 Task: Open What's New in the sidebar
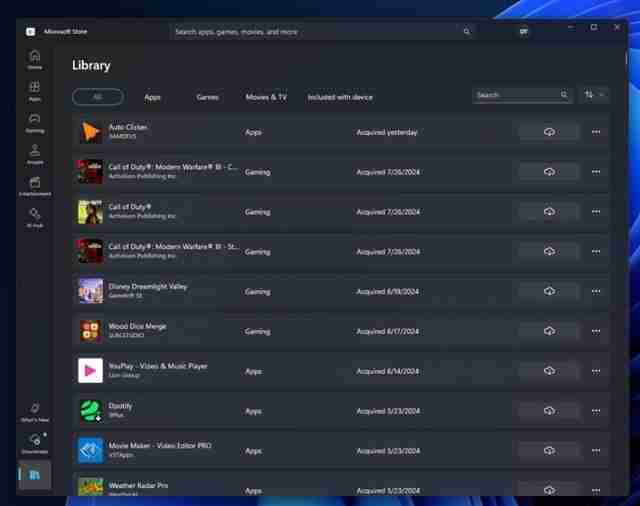point(35,412)
